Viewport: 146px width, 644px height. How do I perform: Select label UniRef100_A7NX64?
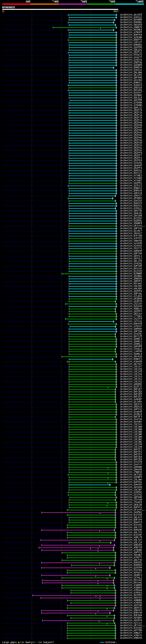131,590
